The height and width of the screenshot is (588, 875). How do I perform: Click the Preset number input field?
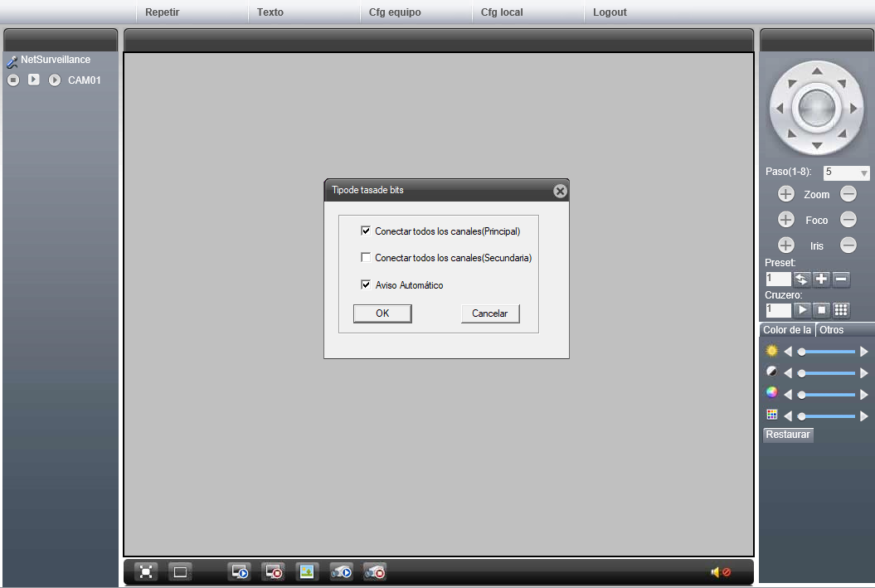coord(778,279)
